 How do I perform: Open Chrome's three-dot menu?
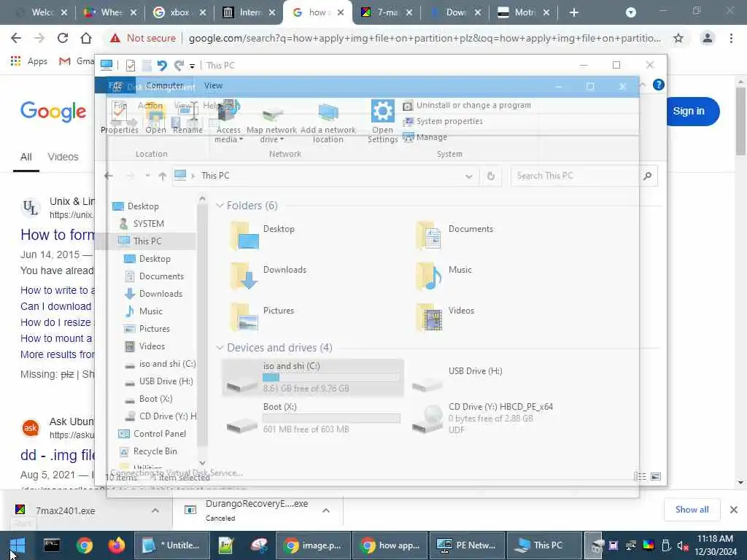pyautogui.click(x=731, y=38)
